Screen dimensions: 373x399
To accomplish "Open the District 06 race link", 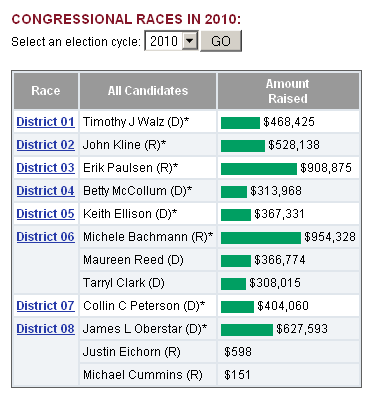I will pos(46,237).
